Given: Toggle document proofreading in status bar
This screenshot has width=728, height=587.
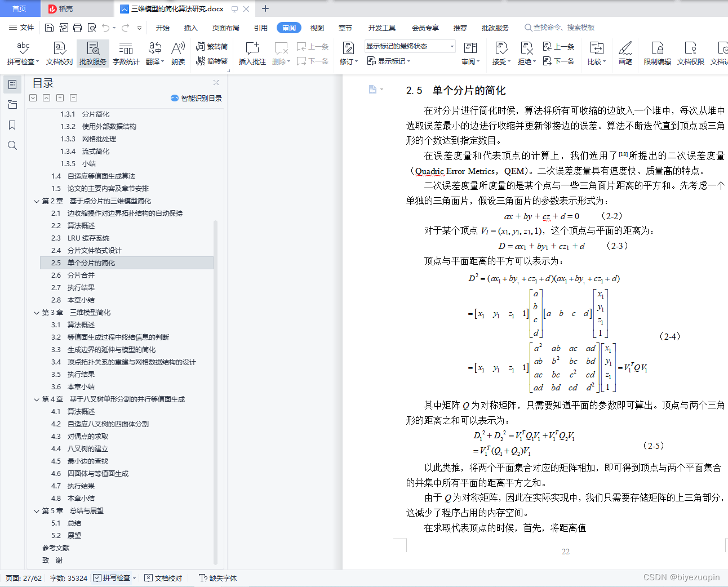Looking at the screenshot, I should tap(163, 578).
